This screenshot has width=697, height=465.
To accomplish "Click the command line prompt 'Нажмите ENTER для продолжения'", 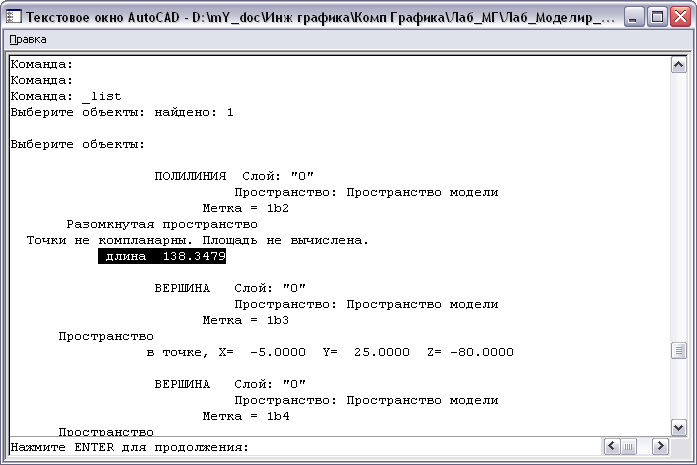I will tap(129, 447).
